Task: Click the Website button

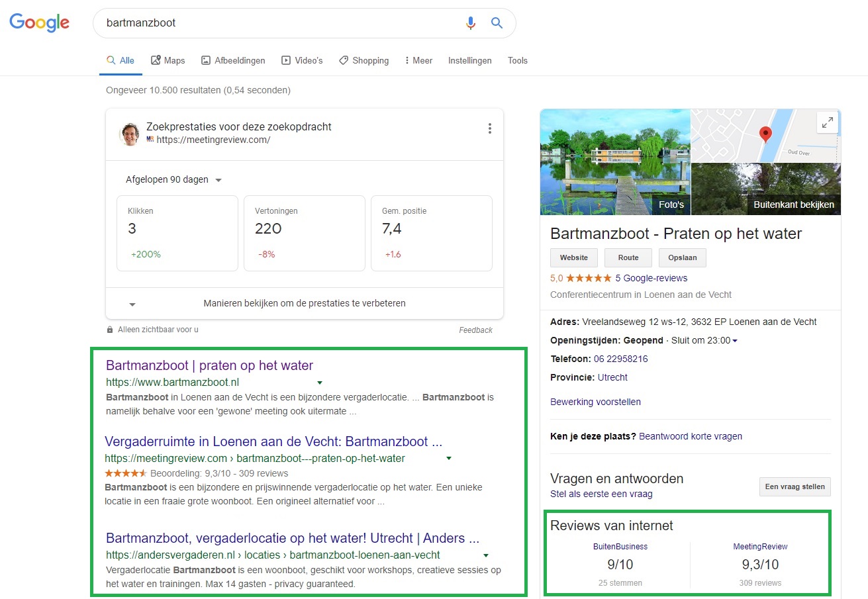Action: pyautogui.click(x=574, y=257)
